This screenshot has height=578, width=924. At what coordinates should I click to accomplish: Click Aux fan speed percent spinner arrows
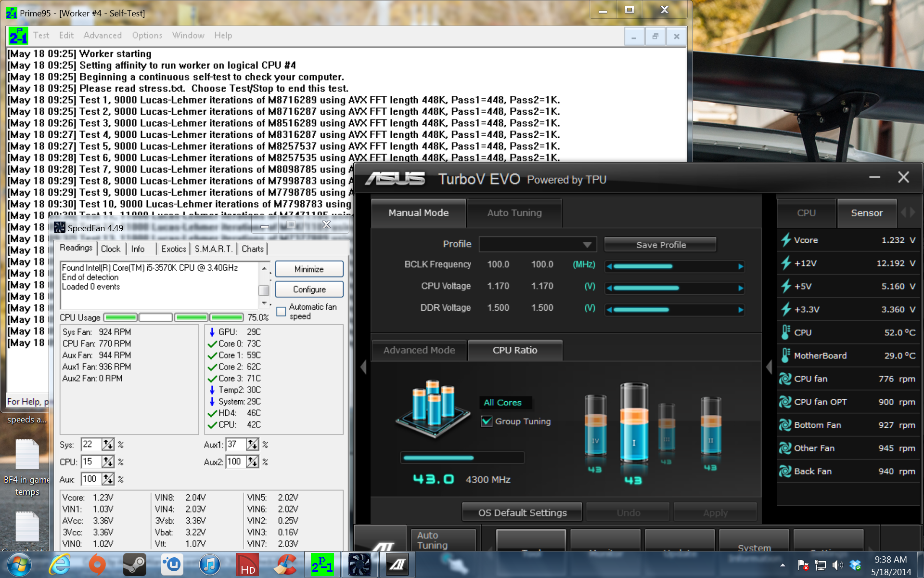click(108, 479)
